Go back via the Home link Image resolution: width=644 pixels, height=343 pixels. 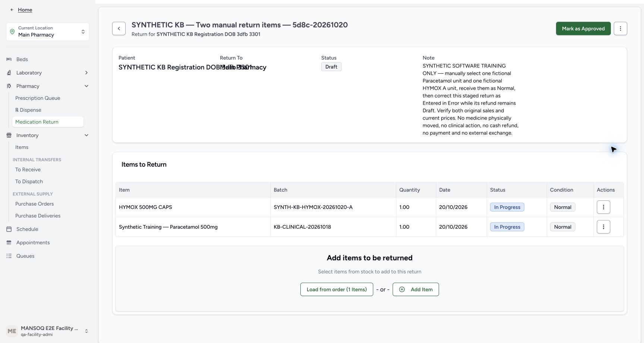pos(25,10)
